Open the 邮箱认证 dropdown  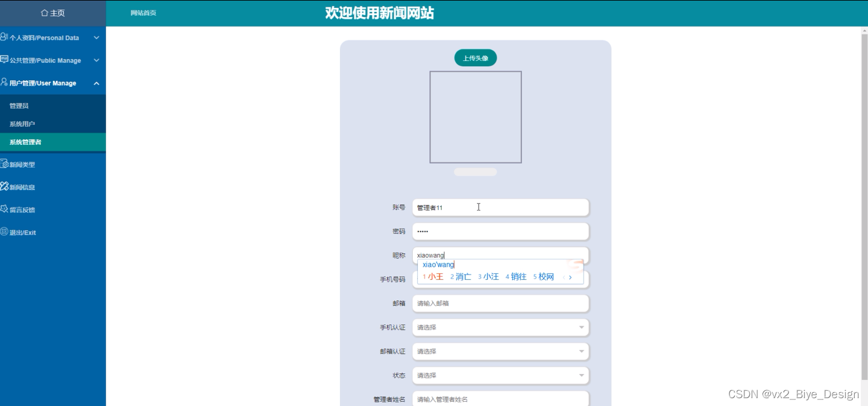[500, 351]
